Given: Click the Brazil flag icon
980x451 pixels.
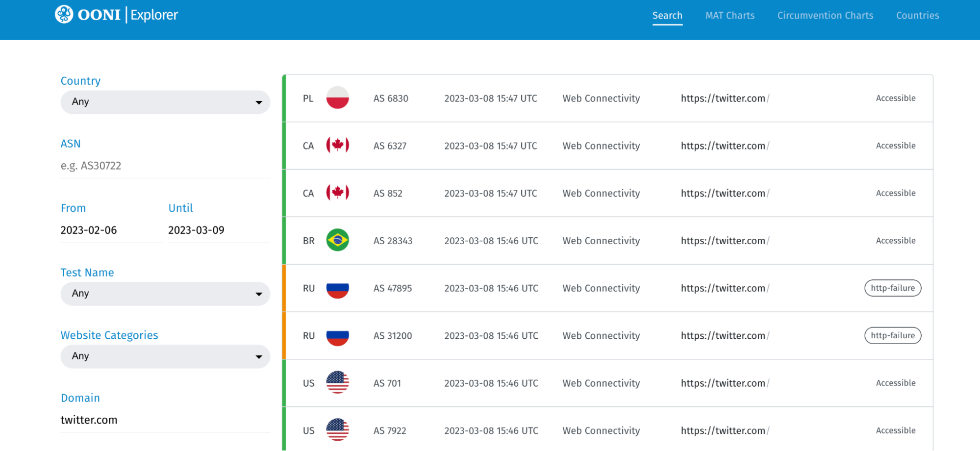Looking at the screenshot, I should [337, 241].
